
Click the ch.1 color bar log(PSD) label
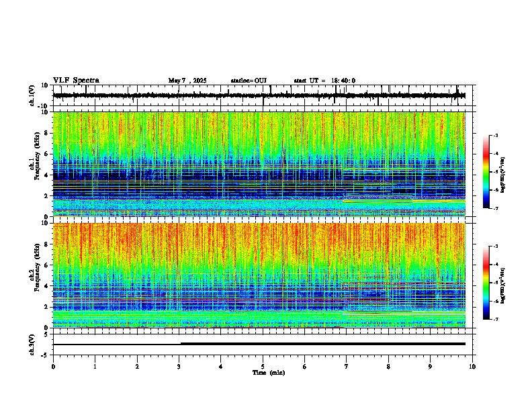pyautogui.click(x=503, y=175)
